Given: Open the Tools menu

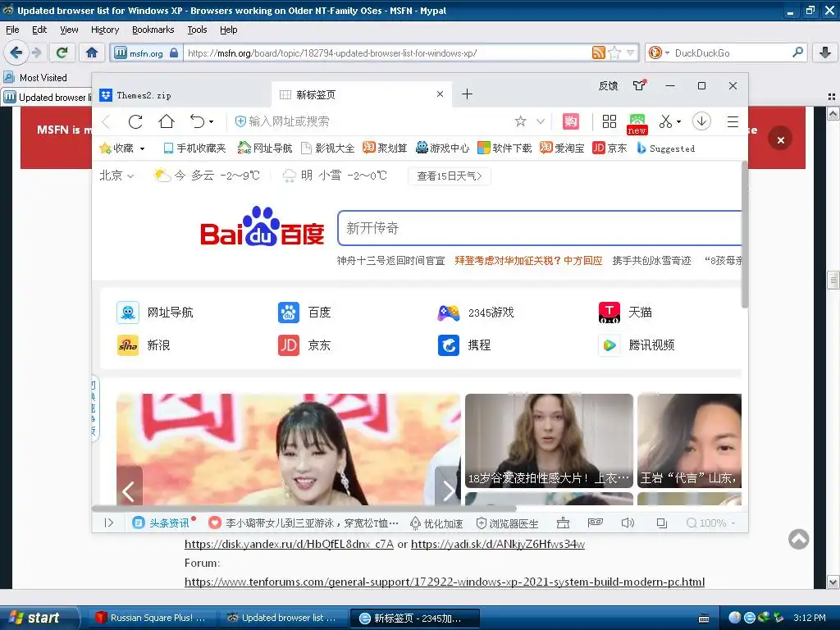Looking at the screenshot, I should tap(197, 30).
